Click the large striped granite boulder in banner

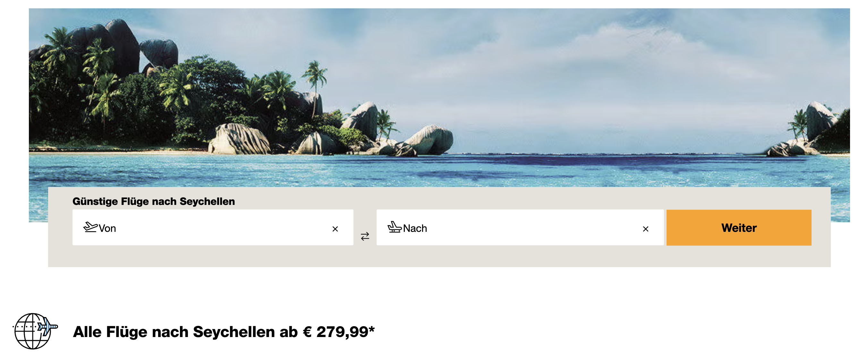tap(239, 139)
